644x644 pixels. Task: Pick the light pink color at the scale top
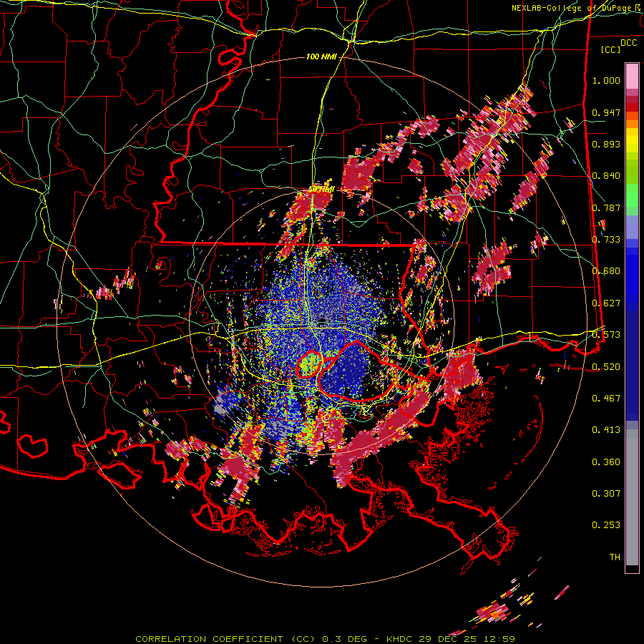[x=632, y=77]
